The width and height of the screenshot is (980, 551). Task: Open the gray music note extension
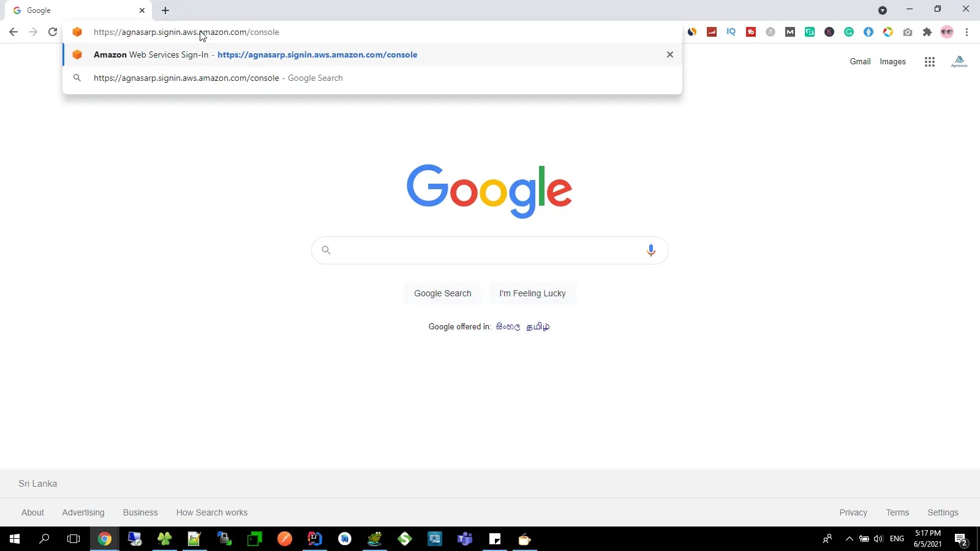[x=771, y=32]
